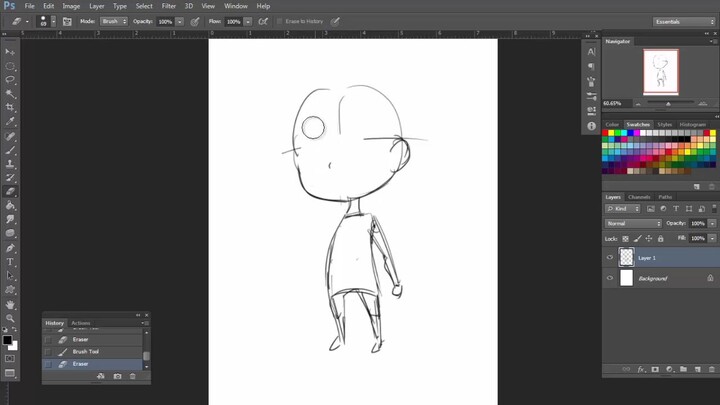Viewport: 720px width, 405px height.
Task: Toggle lock all
Action: [x=660, y=239]
